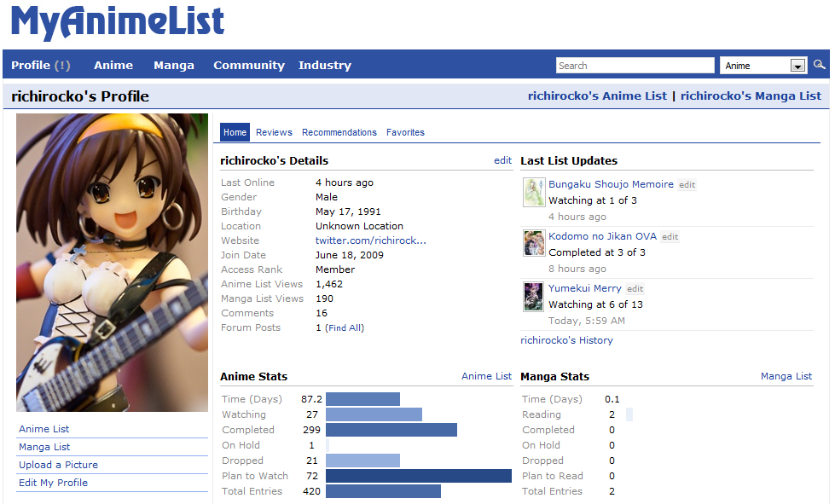Viewport: 835px width, 504px height.
Task: Open the Profile menu in navigation bar
Action: tap(40, 65)
